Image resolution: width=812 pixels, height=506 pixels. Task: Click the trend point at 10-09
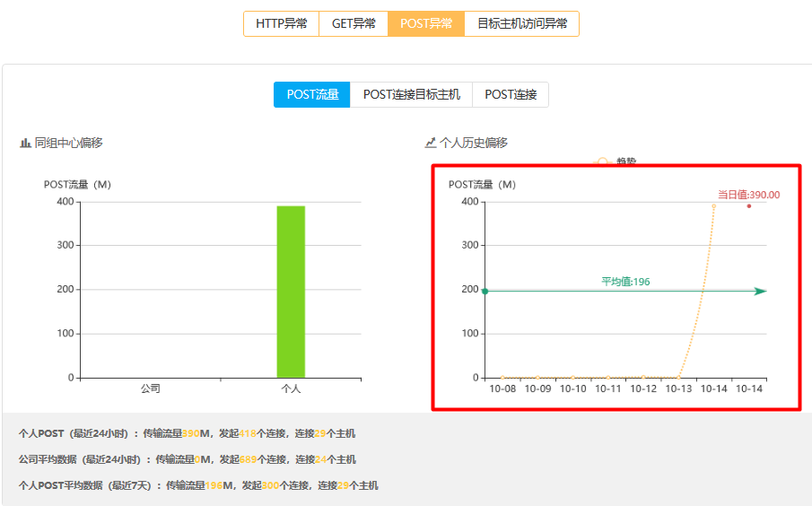537,378
